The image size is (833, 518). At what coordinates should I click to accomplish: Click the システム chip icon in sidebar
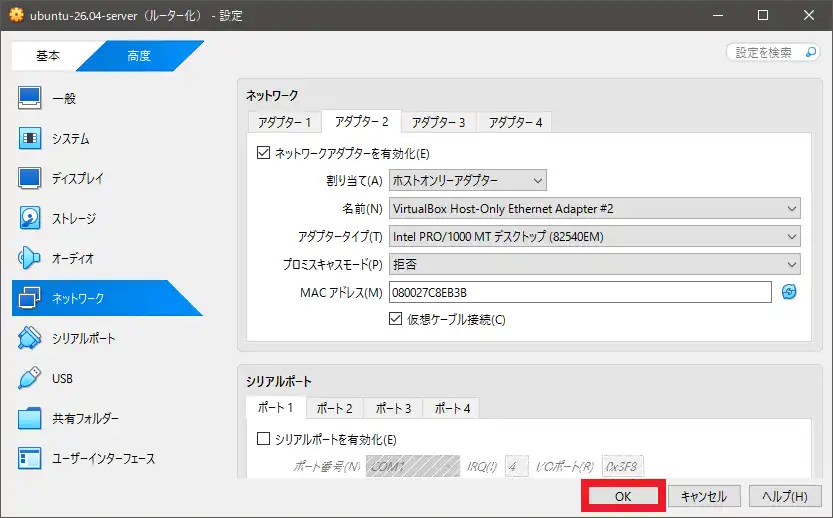(x=29, y=138)
